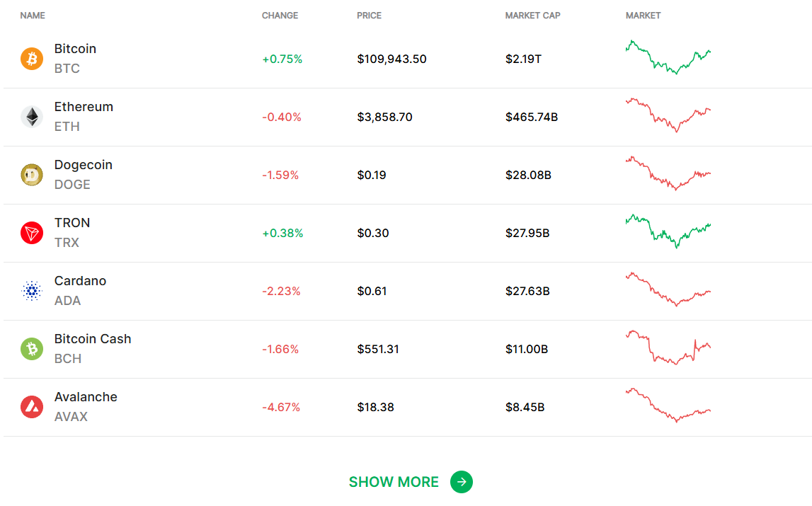Open the TRON coin name link
Viewport: 812px width, 506px height.
point(72,223)
